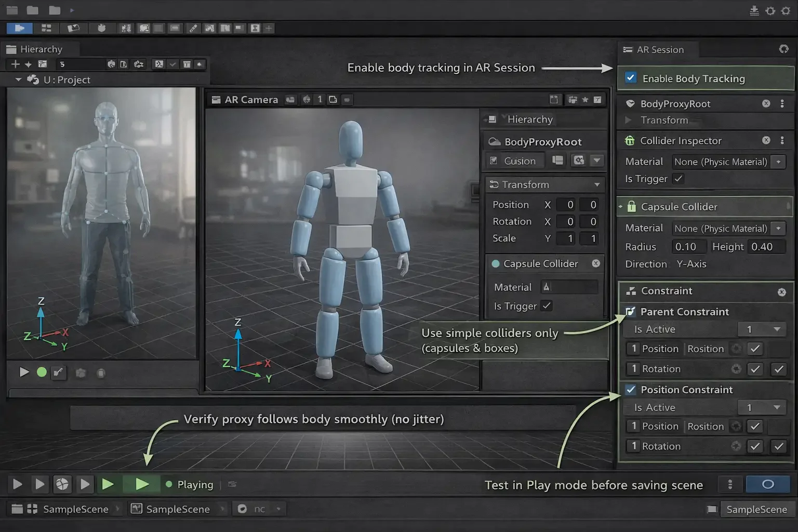Click the refresh icon beside AR Session tab

783,48
